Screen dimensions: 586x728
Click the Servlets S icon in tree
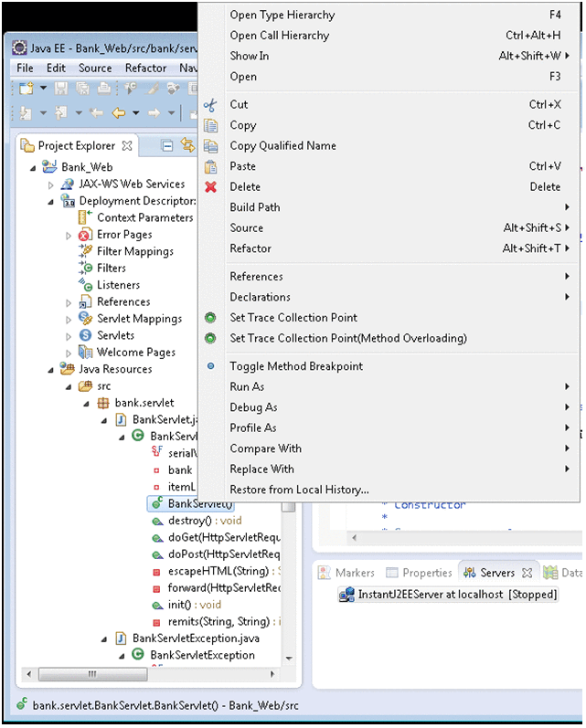[86, 335]
